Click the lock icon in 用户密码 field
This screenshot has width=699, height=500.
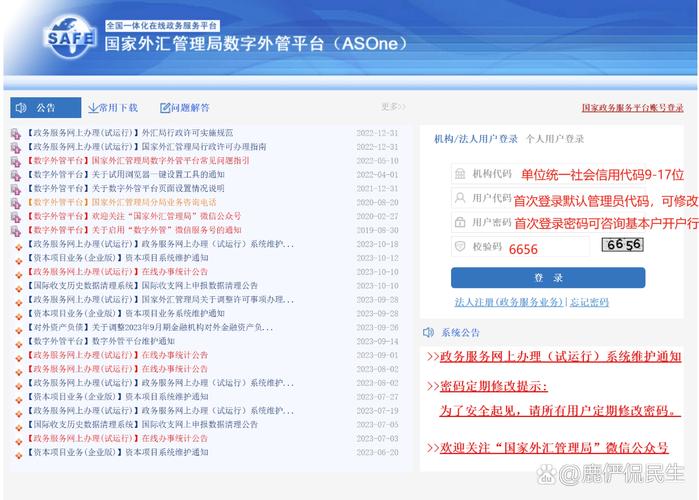click(460, 222)
